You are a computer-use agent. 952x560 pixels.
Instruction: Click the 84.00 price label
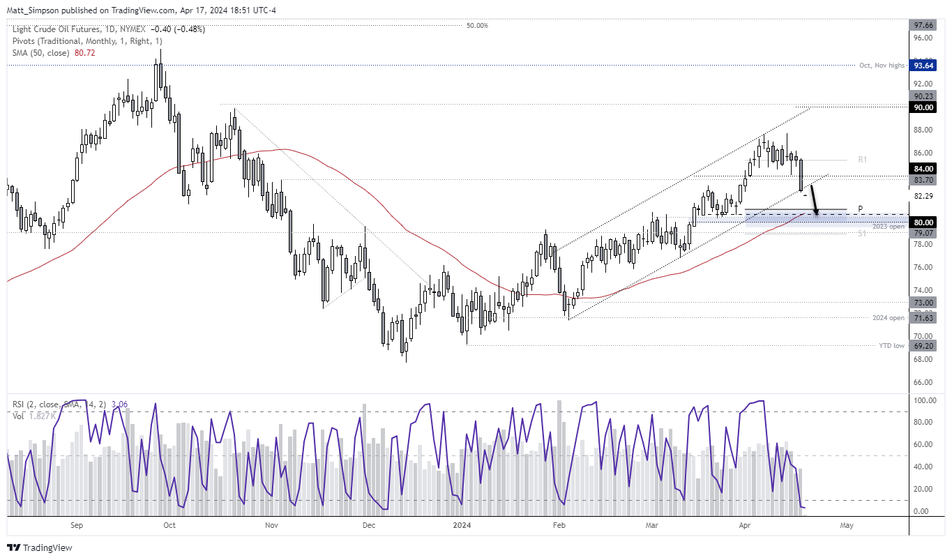[925, 169]
